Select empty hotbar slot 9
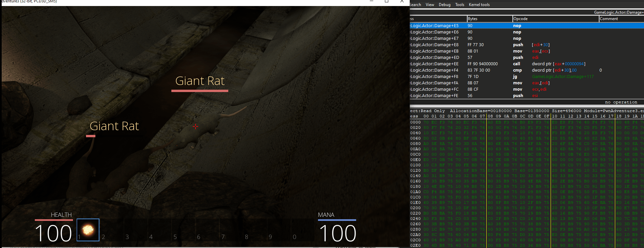The height and width of the screenshot is (248, 644). point(279,230)
